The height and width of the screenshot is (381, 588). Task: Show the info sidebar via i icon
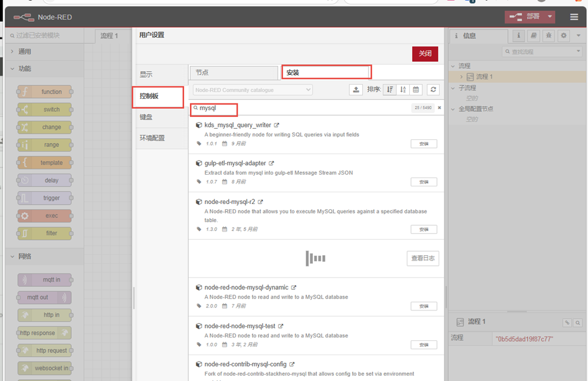[519, 36]
